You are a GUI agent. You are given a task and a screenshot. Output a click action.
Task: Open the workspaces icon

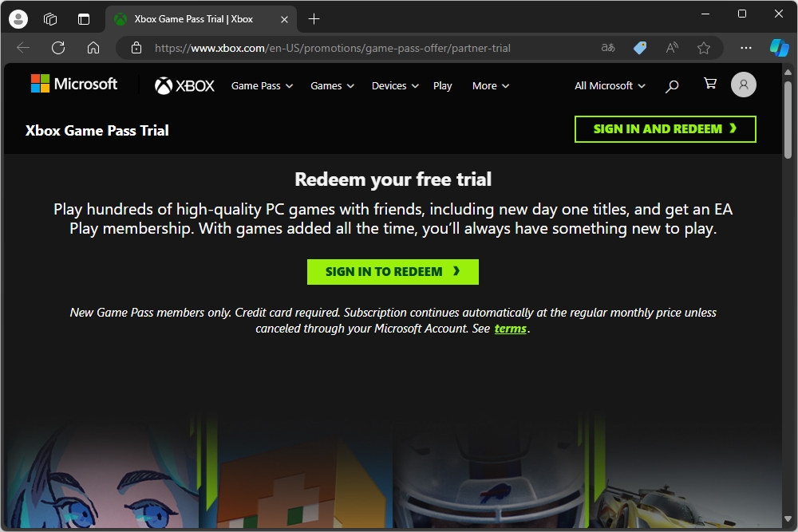pyautogui.click(x=50, y=19)
